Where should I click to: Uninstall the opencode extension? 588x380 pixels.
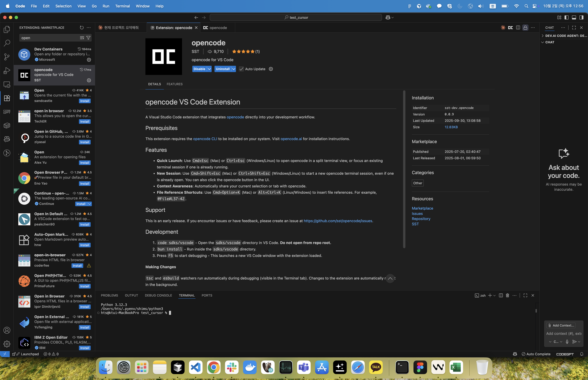coord(223,69)
